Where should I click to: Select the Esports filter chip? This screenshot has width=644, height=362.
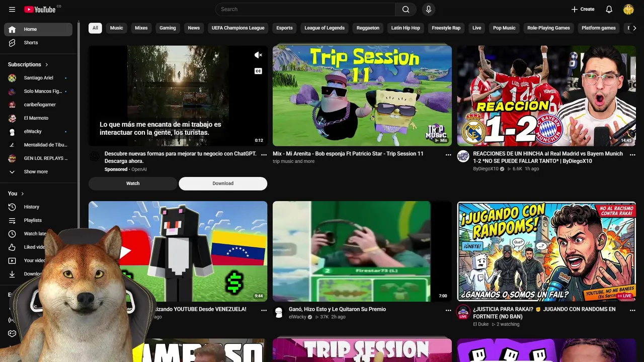pyautogui.click(x=284, y=28)
